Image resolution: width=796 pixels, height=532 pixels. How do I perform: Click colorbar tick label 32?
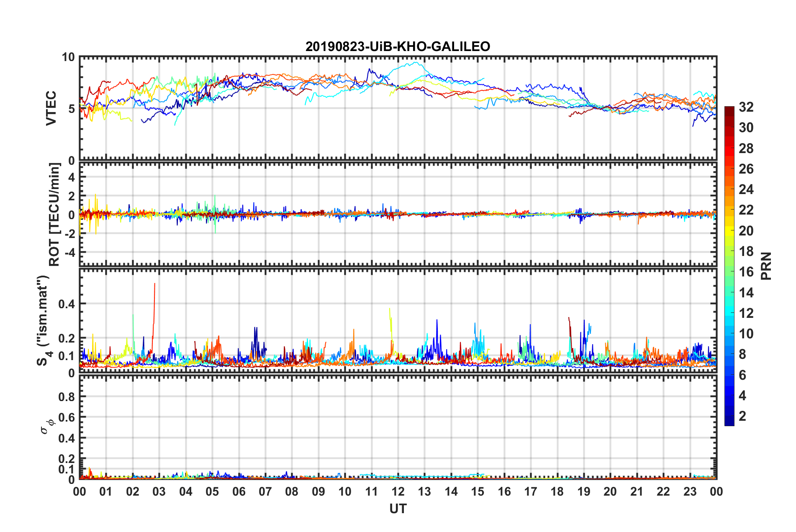[x=746, y=107]
